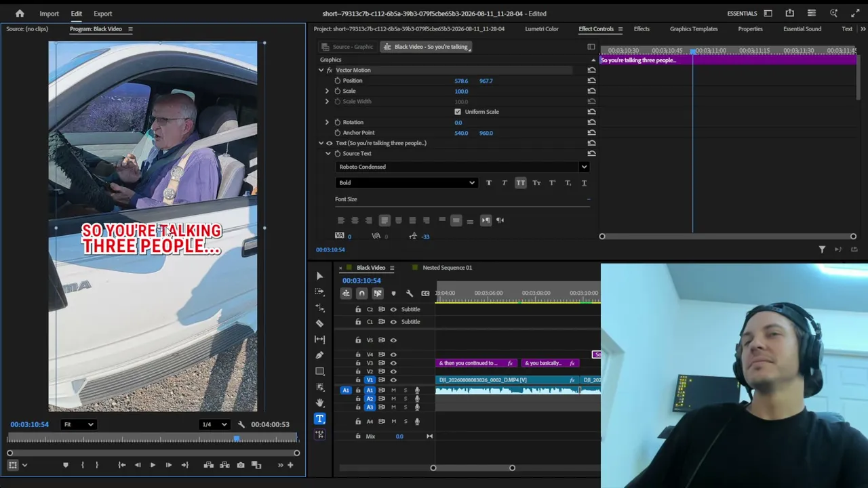Select the Rectangle tool
The width and height of the screenshot is (868, 488).
coord(319,371)
